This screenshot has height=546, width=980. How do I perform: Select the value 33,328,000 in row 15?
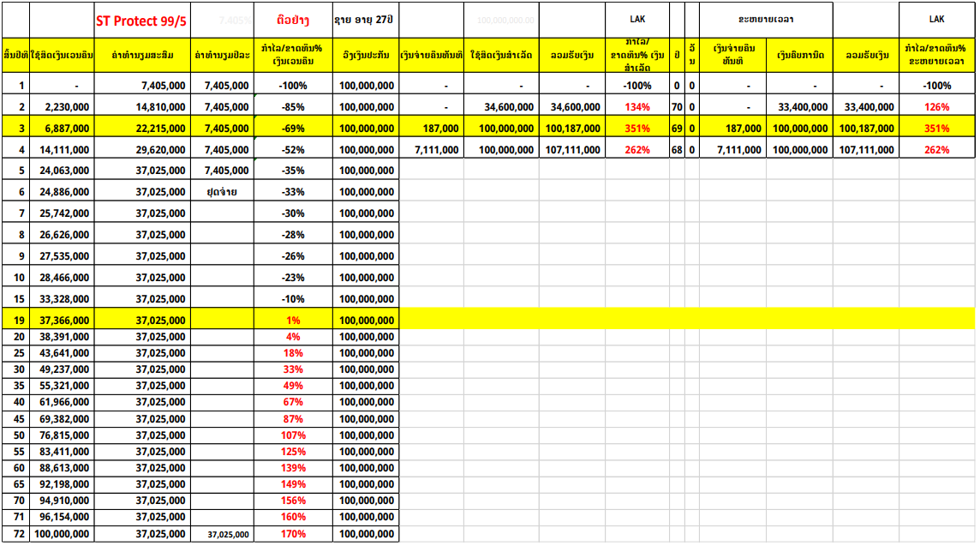click(62, 299)
